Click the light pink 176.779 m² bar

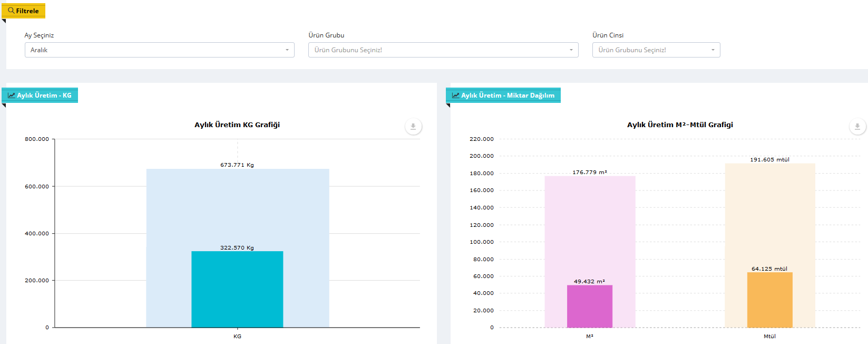click(590, 227)
